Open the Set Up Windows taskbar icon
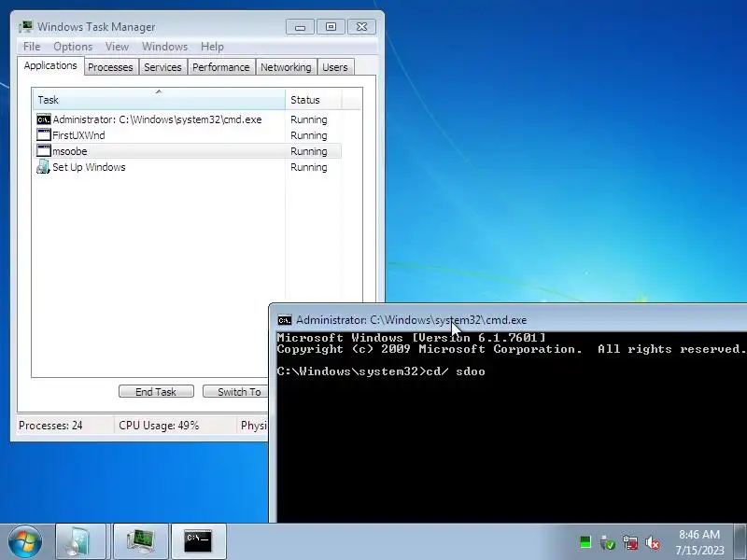Screen dimensions: 747x560 [x=80, y=541]
